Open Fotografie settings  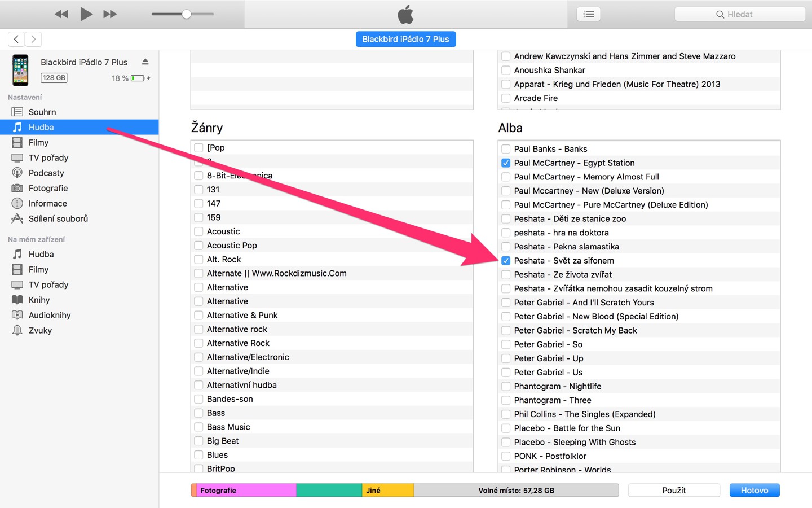79,188
